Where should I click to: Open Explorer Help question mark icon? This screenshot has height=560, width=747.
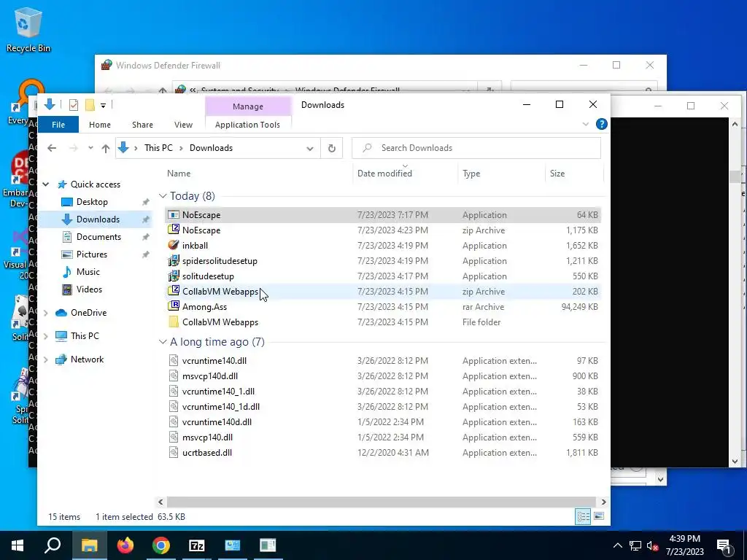(x=602, y=124)
